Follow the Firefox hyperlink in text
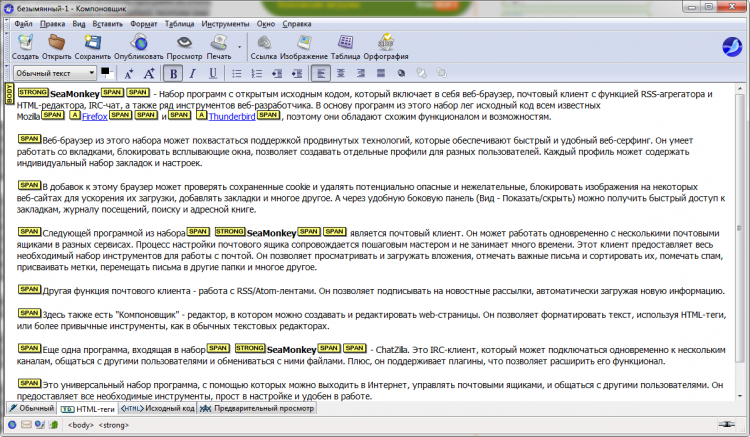Image resolution: width=750 pixels, height=437 pixels. (x=95, y=117)
